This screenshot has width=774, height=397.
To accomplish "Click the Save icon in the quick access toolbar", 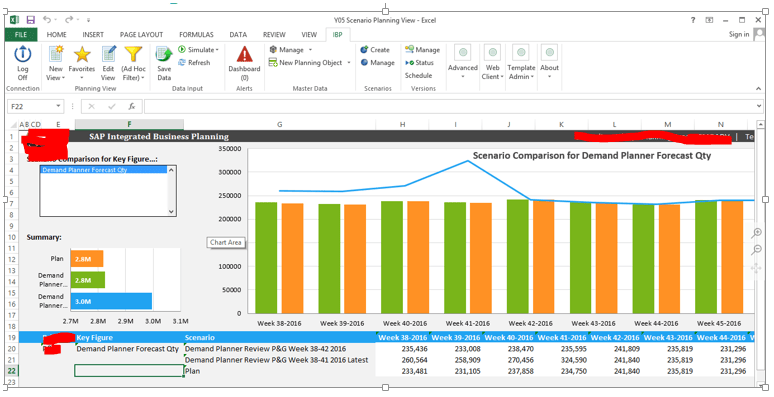I will (31, 20).
